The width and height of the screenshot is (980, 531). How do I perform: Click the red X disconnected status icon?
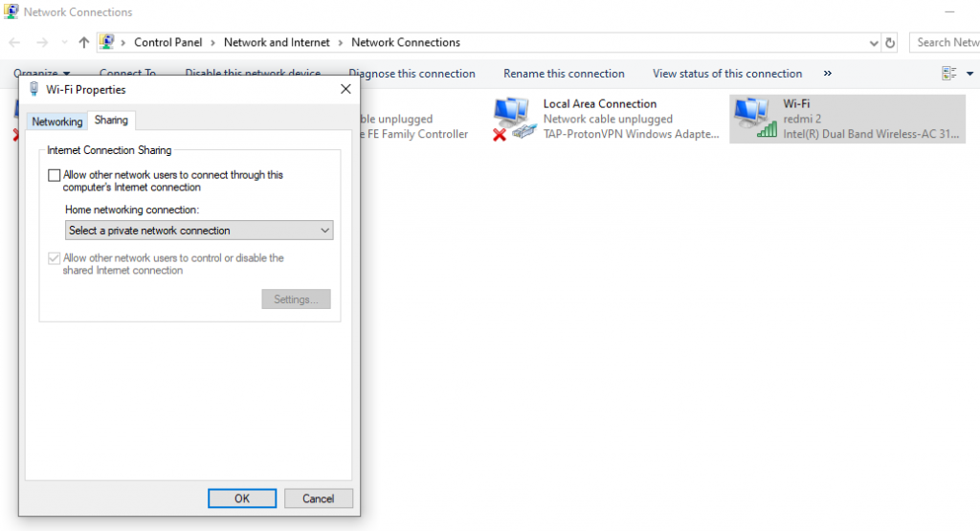(x=500, y=134)
